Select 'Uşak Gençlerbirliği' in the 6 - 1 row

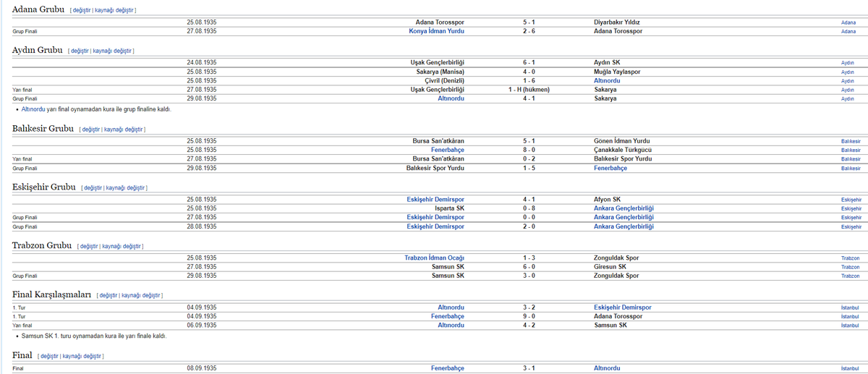click(x=437, y=63)
